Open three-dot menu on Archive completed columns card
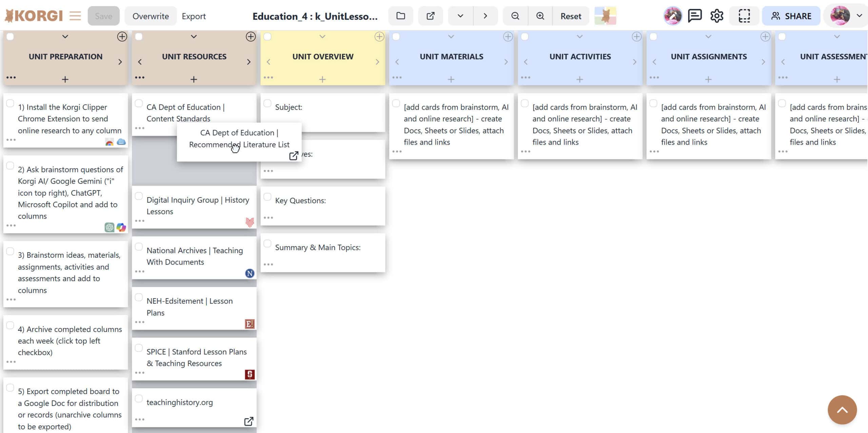 click(11, 362)
